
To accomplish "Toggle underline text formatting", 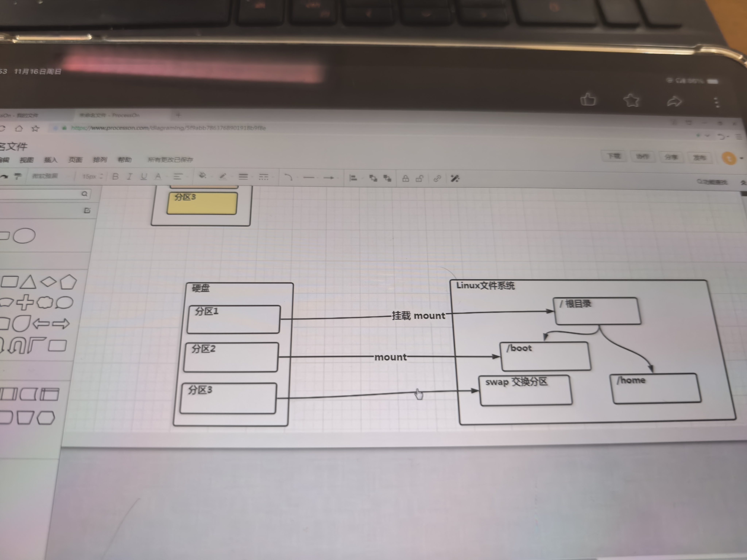I will coord(144,176).
